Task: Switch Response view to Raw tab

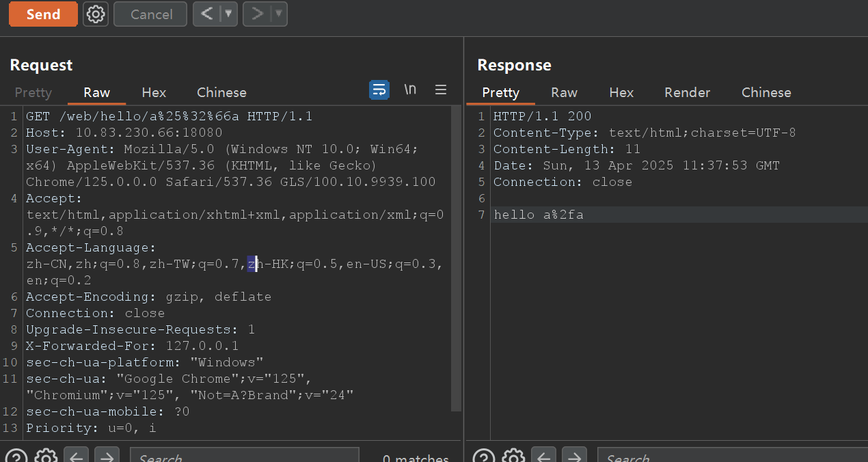Action: click(x=564, y=92)
